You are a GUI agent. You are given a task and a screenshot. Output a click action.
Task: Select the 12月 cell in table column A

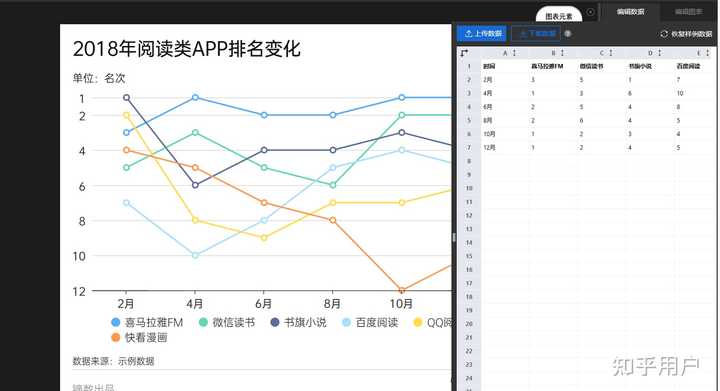(504, 147)
